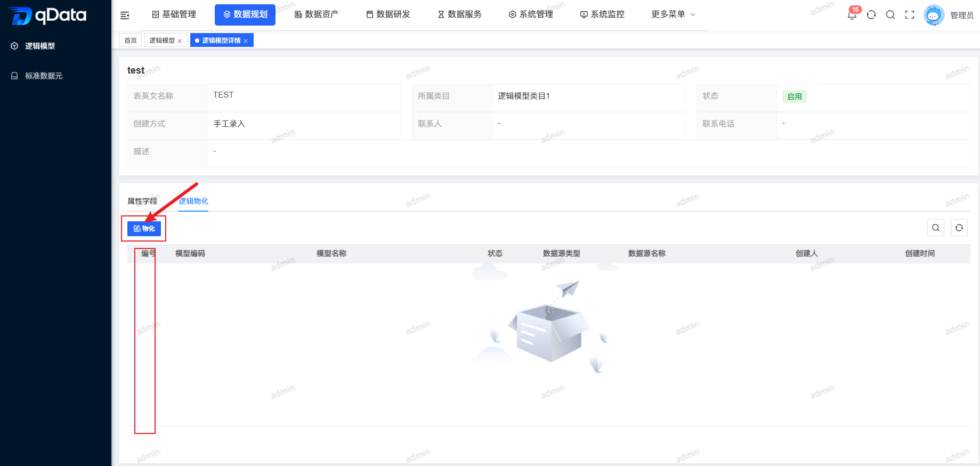980x466 pixels.
Task: Click 创建时间 column header
Action: coord(920,254)
